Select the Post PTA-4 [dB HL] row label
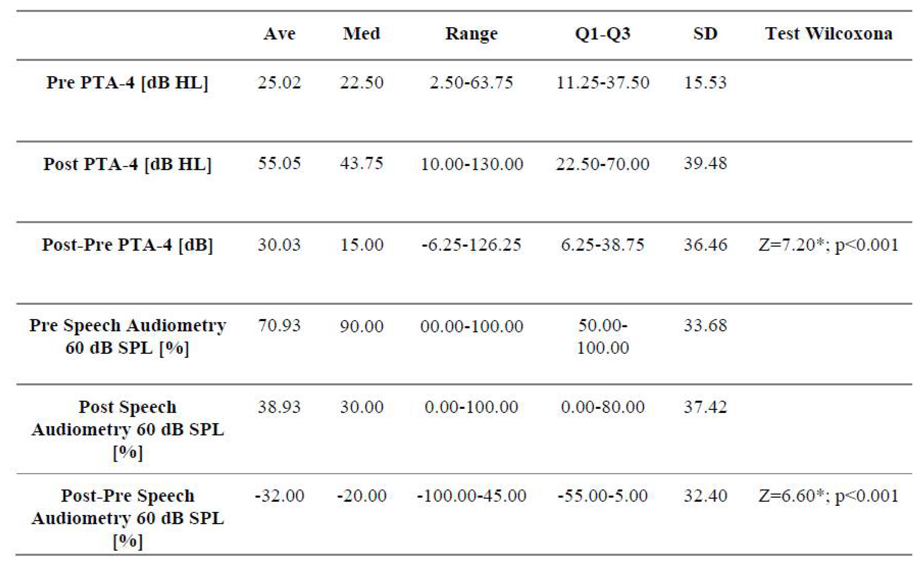924x562 pixels. click(x=127, y=164)
